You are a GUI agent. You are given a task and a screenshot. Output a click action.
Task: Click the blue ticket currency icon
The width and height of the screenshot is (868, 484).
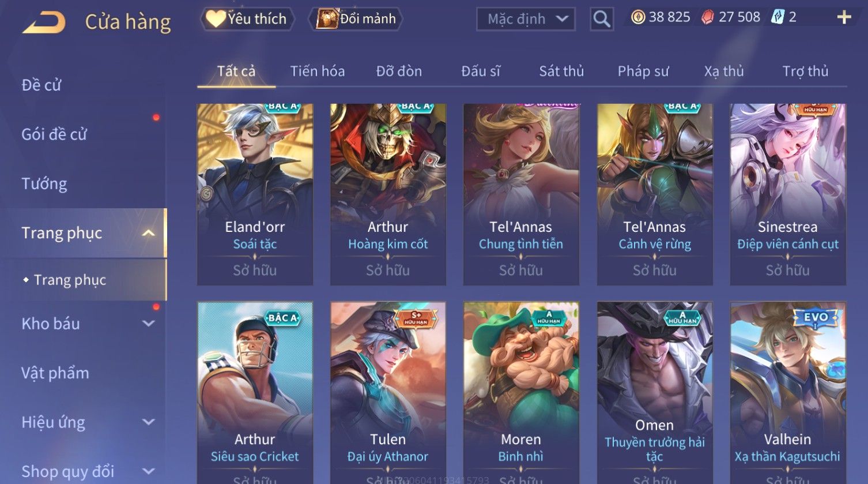click(778, 17)
